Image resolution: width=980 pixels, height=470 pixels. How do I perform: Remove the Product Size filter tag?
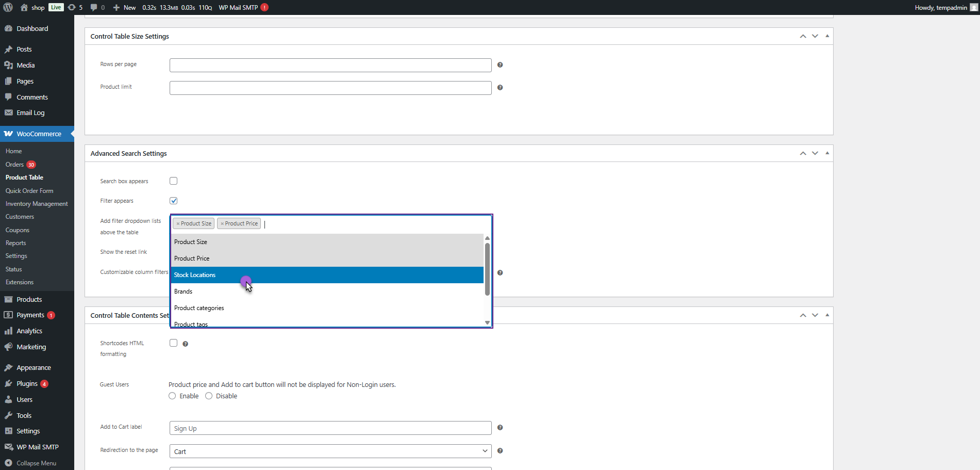[x=178, y=224]
